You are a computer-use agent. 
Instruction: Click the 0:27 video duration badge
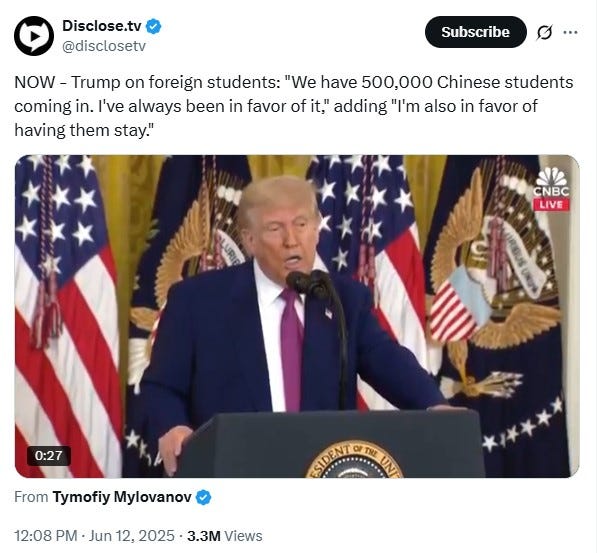tap(48, 456)
